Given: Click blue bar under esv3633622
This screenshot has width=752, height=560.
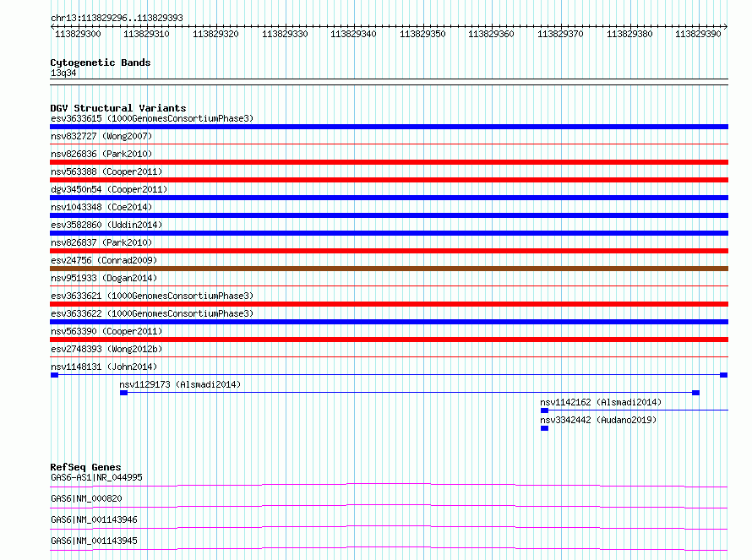Looking at the screenshot, I should pos(389,322).
